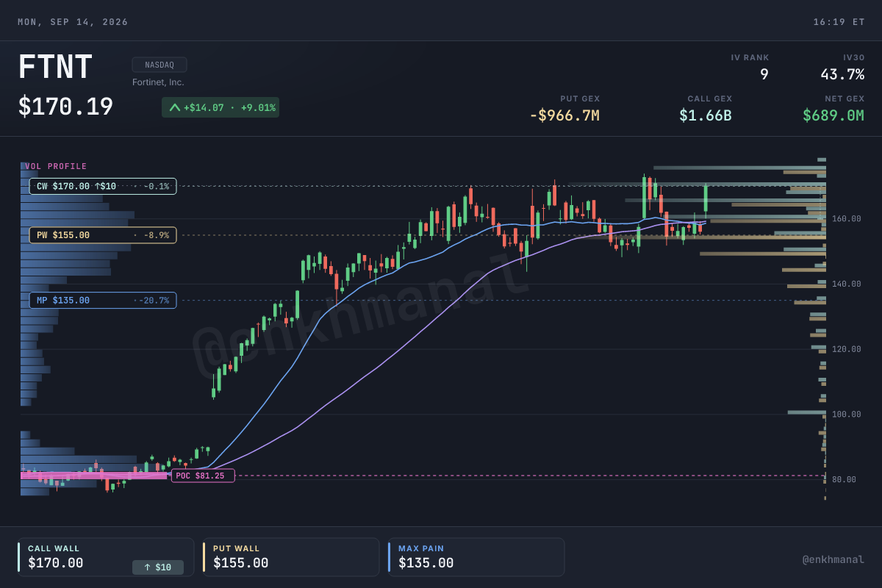Click the Fortinet, Inc. company name
The image size is (882, 588).
click(158, 82)
